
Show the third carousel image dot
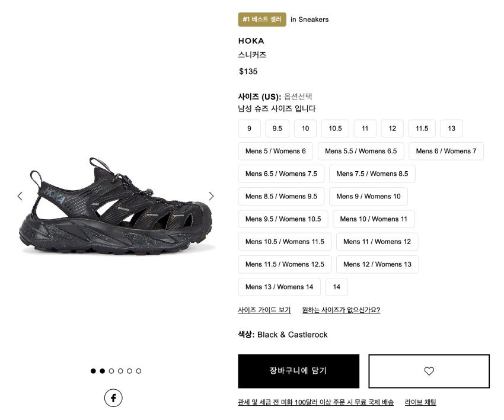coord(111,371)
